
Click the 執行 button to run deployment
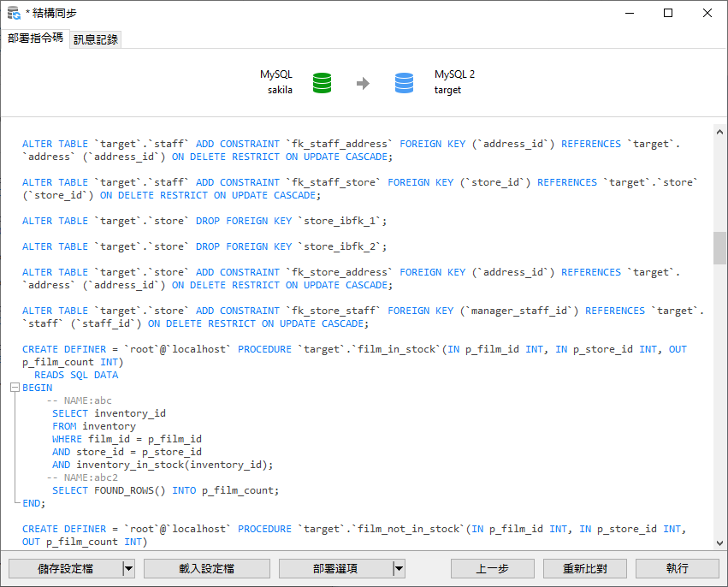677,568
